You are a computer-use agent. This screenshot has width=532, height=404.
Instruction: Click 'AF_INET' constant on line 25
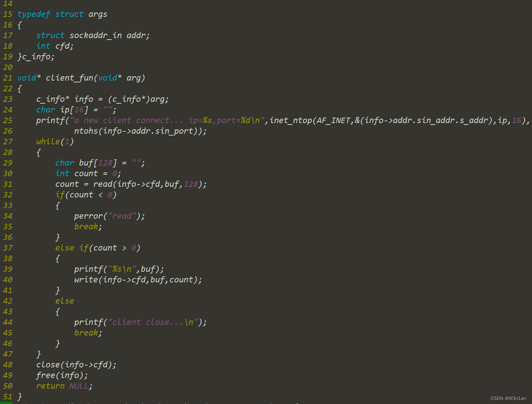(x=333, y=121)
